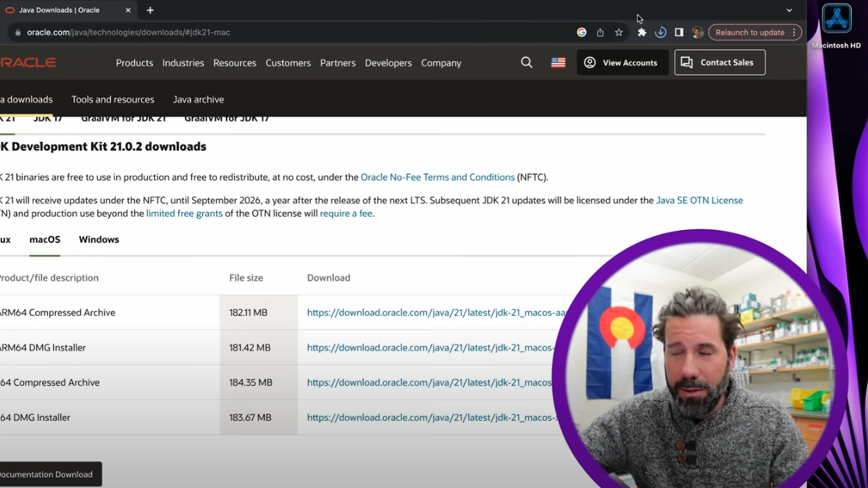This screenshot has height=488, width=868.
Task: Click Contact Sales button
Action: point(720,63)
